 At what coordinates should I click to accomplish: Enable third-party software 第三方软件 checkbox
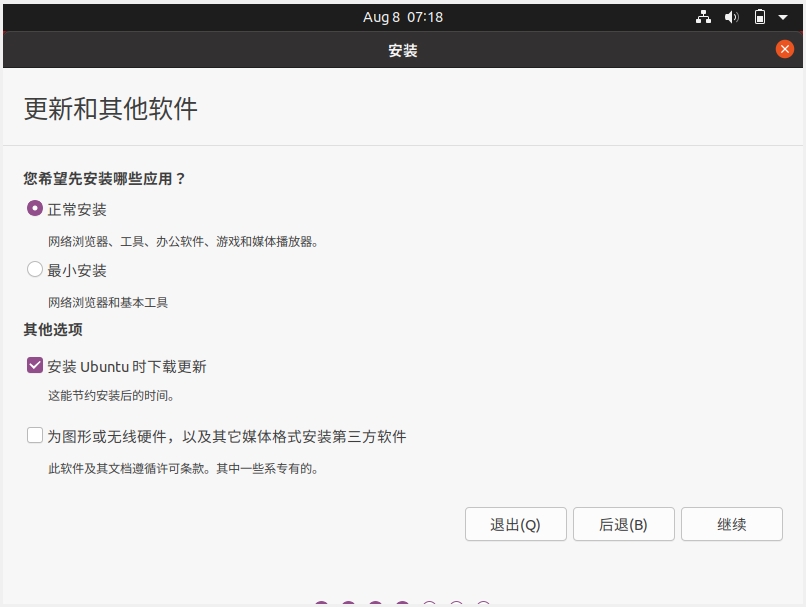click(34, 435)
